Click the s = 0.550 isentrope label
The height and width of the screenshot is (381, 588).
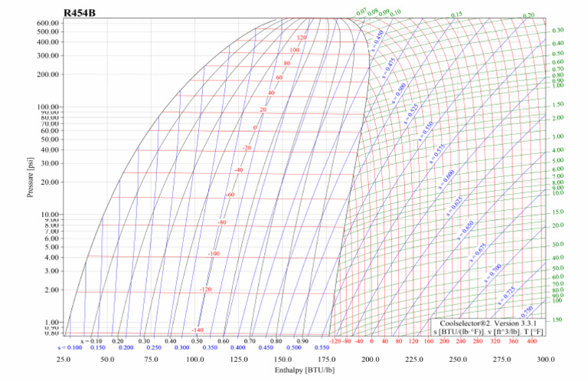click(426, 131)
